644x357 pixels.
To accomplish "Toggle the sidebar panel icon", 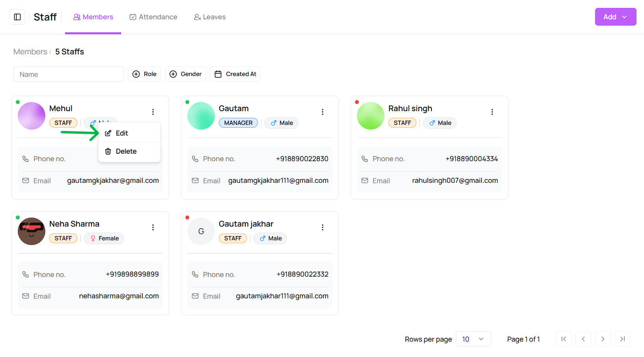I will (x=17, y=17).
